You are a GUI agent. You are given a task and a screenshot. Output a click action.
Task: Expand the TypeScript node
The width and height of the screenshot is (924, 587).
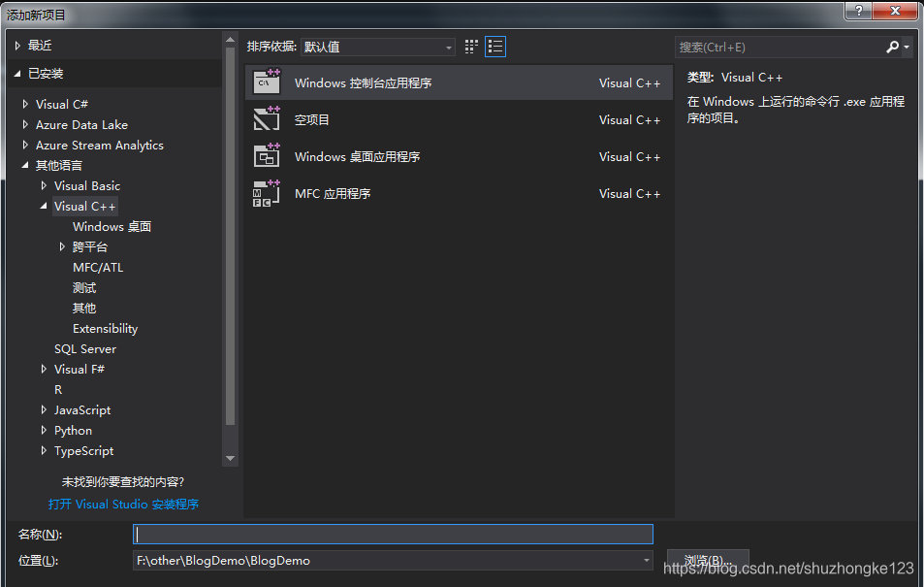(44, 450)
